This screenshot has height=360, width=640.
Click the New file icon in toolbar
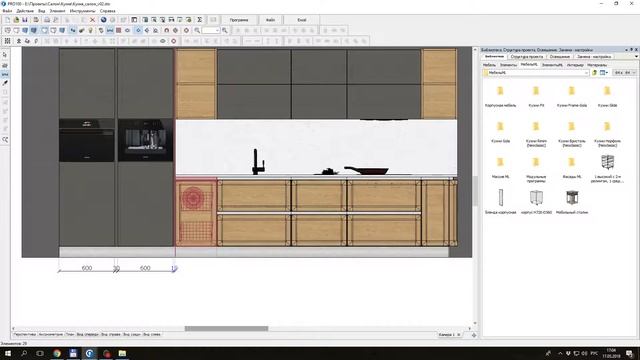7,20
